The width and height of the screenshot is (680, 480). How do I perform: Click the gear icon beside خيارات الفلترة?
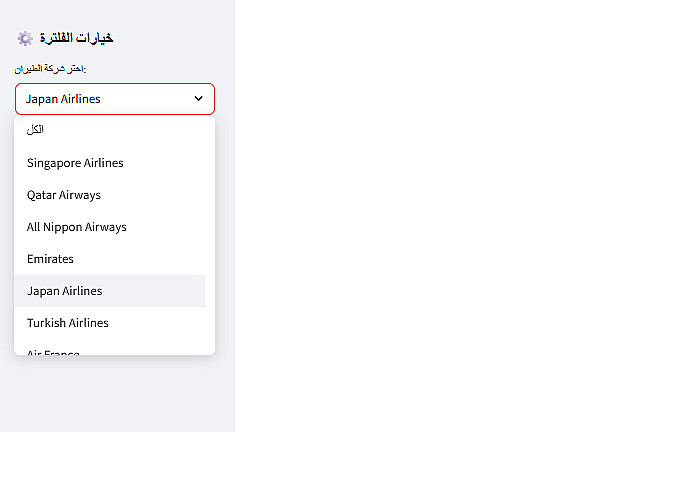pos(25,38)
